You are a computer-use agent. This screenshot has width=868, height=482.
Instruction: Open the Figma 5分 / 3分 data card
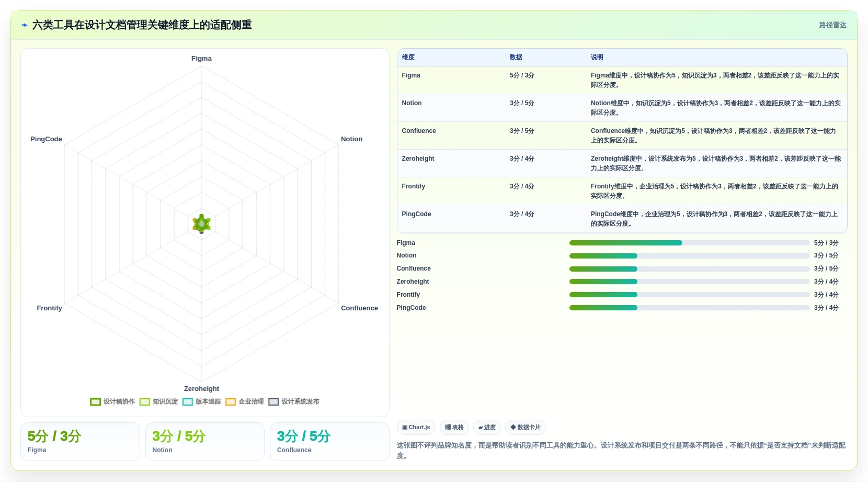pyautogui.click(x=80, y=442)
